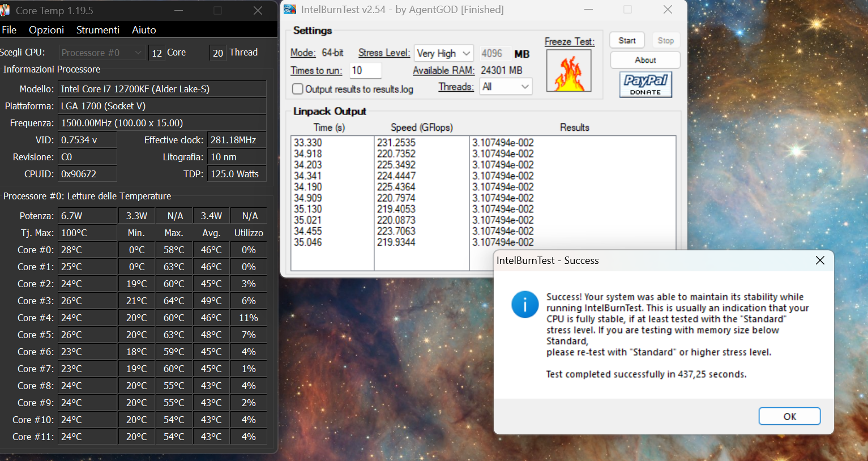Click the Potenza value 6.7W
The width and height of the screenshot is (868, 461).
pos(88,216)
